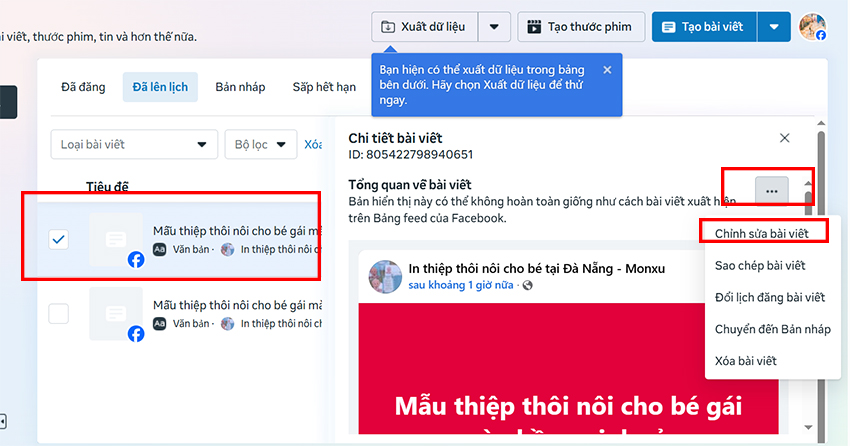
Task: Click the scroll down arrow of the detail panel
Action: pos(808,428)
